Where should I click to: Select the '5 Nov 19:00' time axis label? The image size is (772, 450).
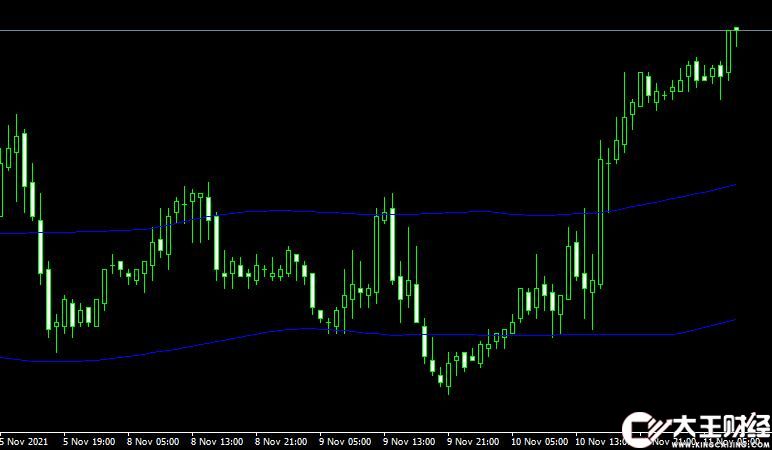(x=89, y=442)
